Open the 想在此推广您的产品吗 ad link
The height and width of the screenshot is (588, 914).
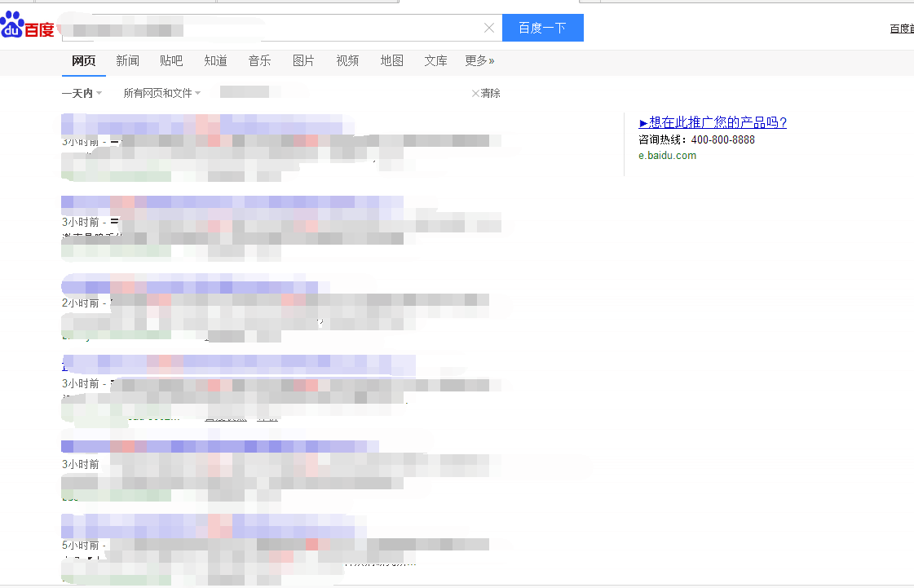713,122
